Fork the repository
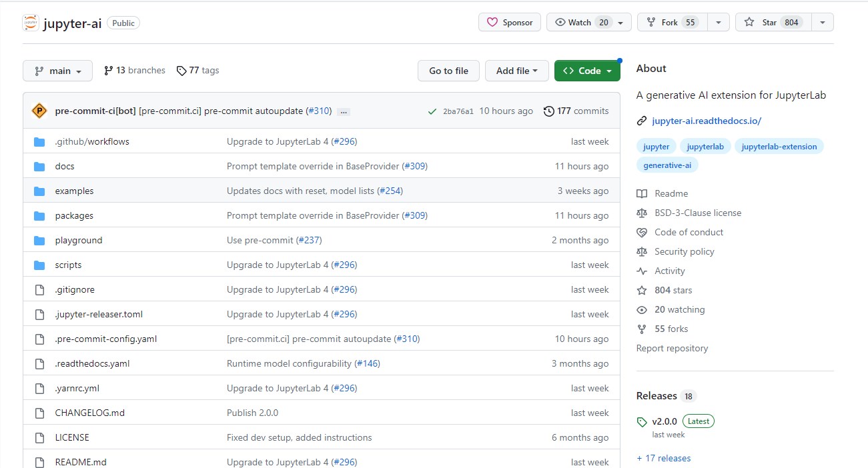 (673, 22)
